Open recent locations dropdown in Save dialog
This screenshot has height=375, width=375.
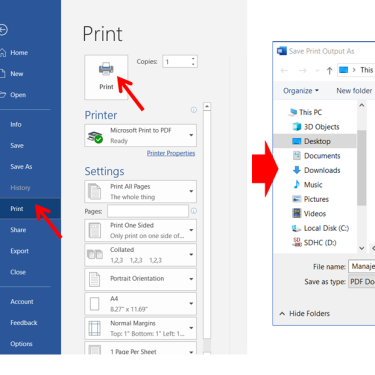coord(317,71)
